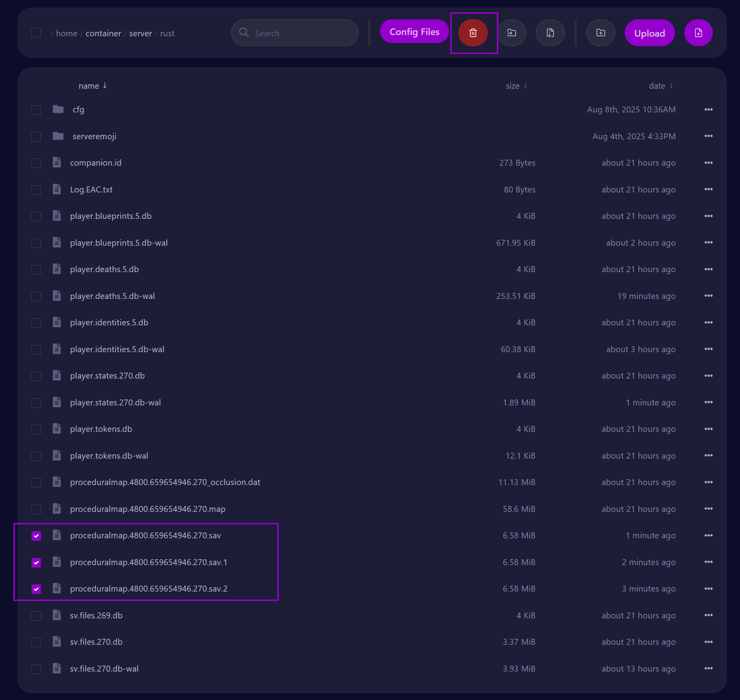Click the file icon beside companion.id
This screenshot has width=740, height=700.
click(57, 162)
